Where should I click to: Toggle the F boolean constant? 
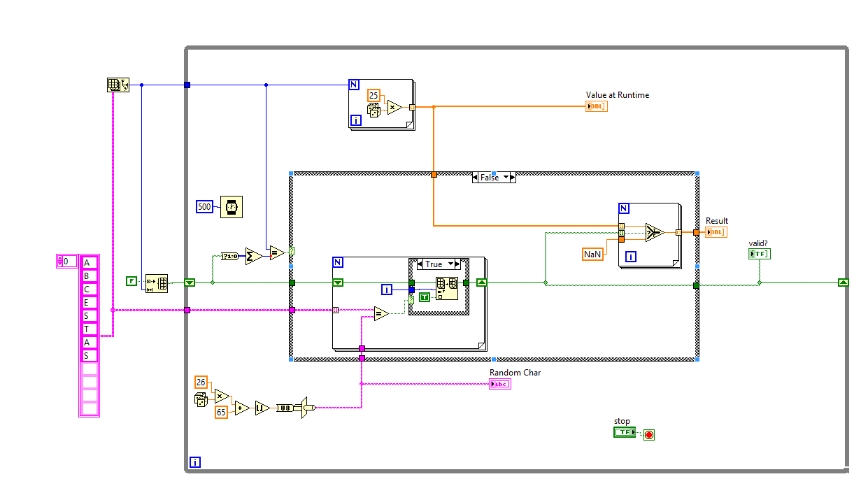pos(131,281)
